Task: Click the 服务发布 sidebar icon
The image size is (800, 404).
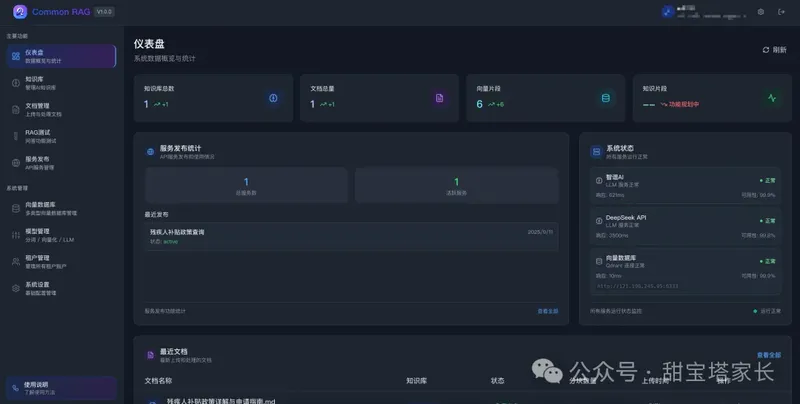Action: [x=16, y=163]
